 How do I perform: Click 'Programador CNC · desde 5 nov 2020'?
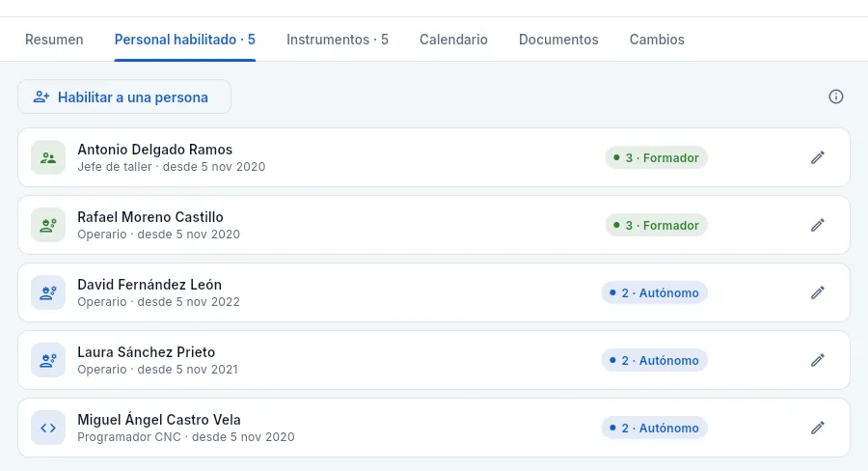tap(186, 437)
